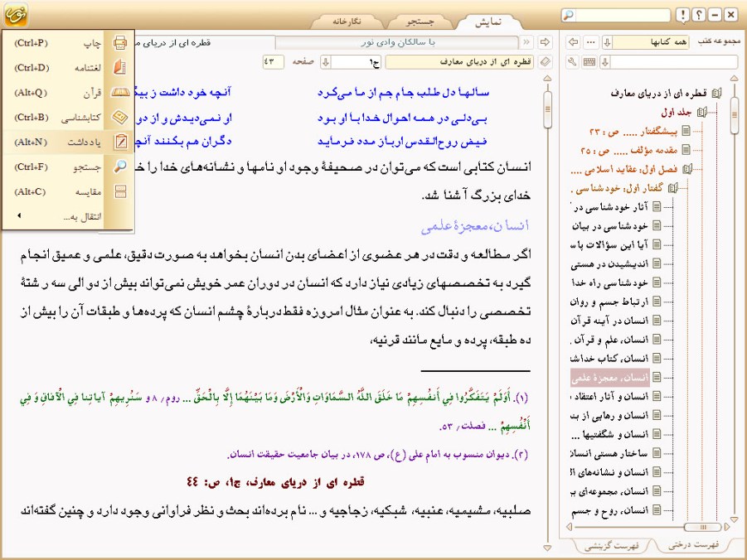Click the double-chevron » button
Viewport: 747px width, 560px height.
[x=526, y=42]
